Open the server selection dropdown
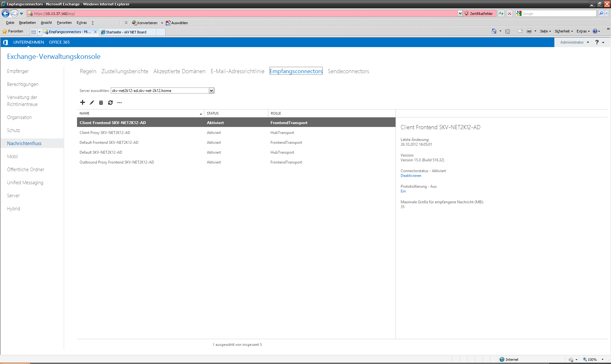The height and width of the screenshot is (364, 611). pos(211,91)
